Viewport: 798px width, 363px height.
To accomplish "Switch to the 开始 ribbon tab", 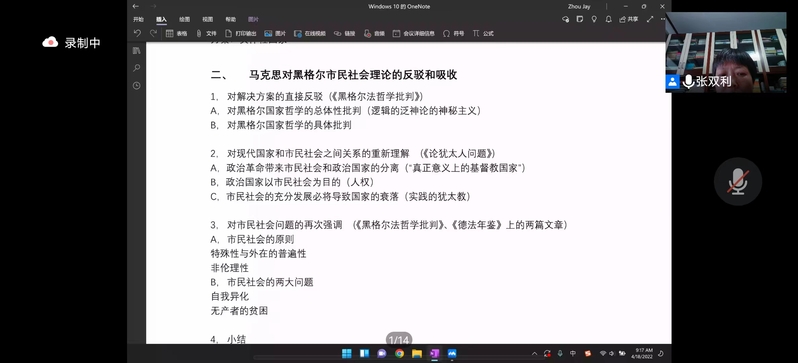I will click(x=138, y=19).
